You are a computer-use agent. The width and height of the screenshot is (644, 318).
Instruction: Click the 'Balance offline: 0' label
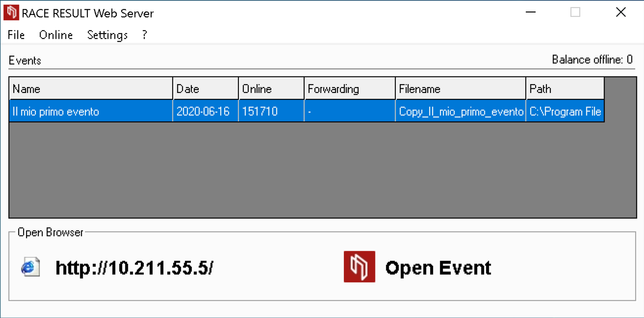click(592, 60)
